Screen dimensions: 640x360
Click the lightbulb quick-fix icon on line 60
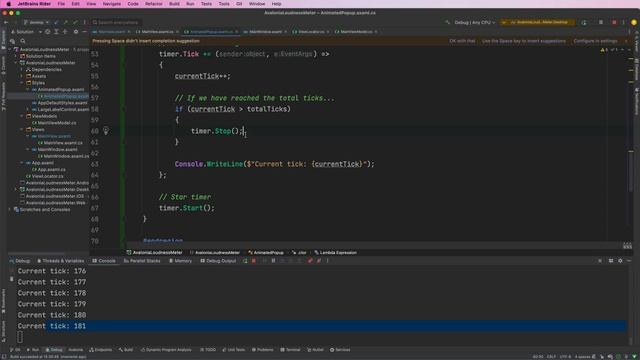[x=106, y=131]
